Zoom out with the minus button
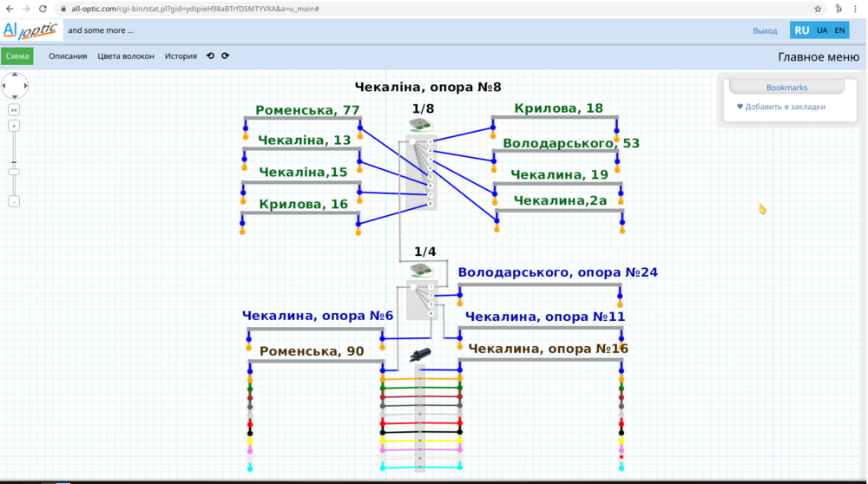Screen dimensions: 868x484 [x=14, y=201]
